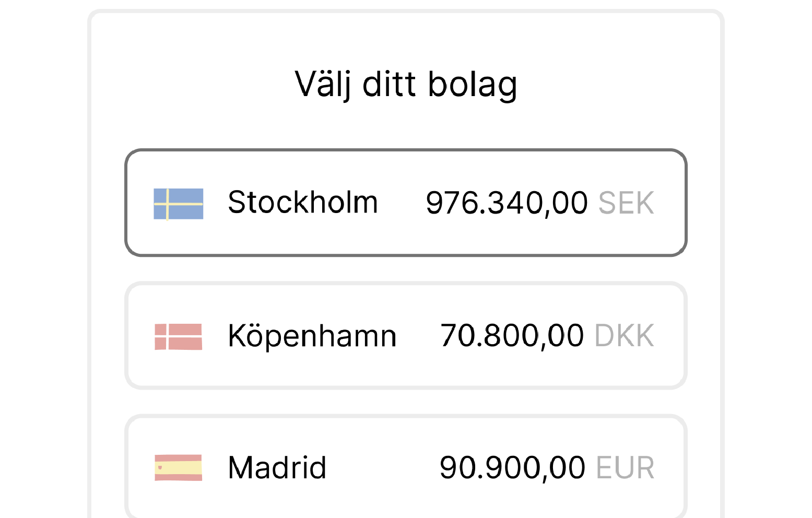
Task: Click the EUR currency code
Action: click(x=625, y=468)
